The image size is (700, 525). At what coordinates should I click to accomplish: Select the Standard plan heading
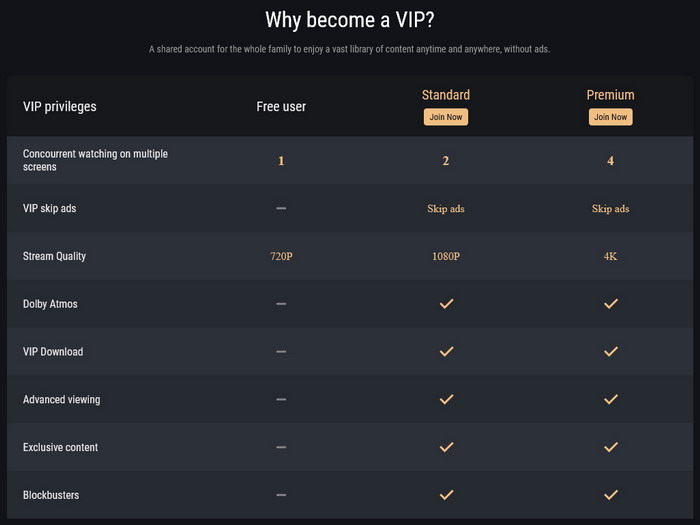(x=446, y=95)
